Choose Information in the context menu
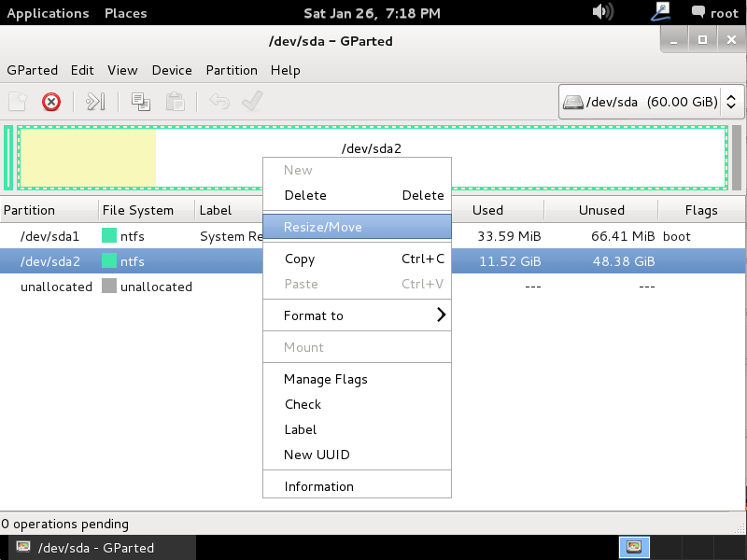 point(357,486)
